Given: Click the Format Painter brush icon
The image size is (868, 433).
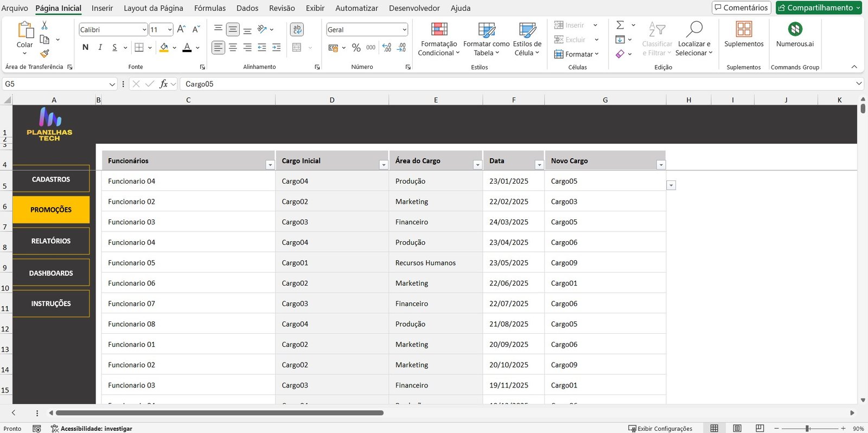Looking at the screenshot, I should (44, 53).
